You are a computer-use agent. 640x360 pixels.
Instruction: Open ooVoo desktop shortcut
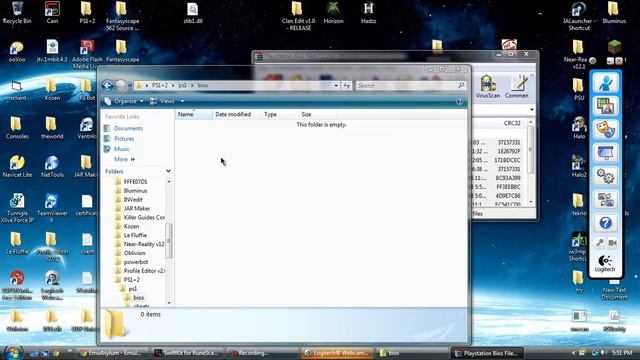point(17,51)
